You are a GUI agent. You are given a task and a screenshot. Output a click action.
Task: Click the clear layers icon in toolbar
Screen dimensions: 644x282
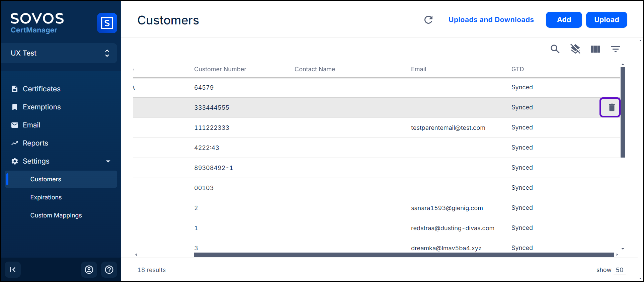pos(575,49)
